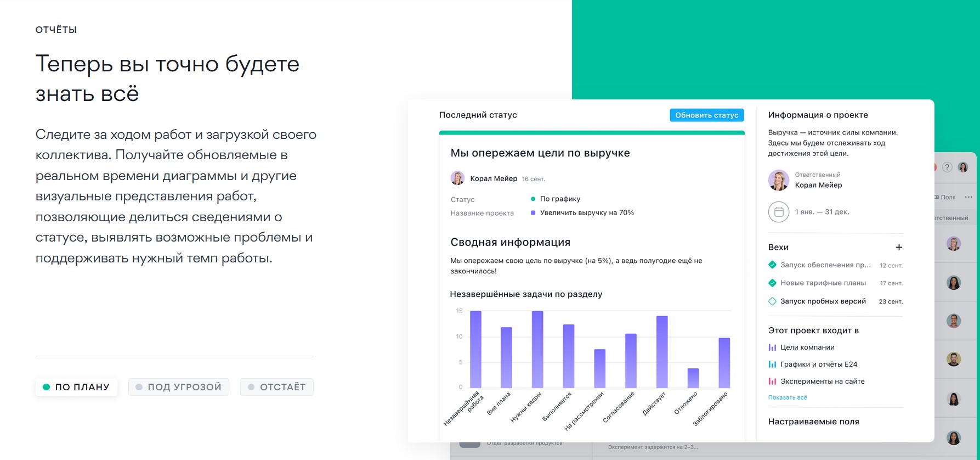Viewport: 980px width, 460px height.
Task: Open Эксперименты на сайте portfolio icon
Action: pyautogui.click(x=772, y=382)
